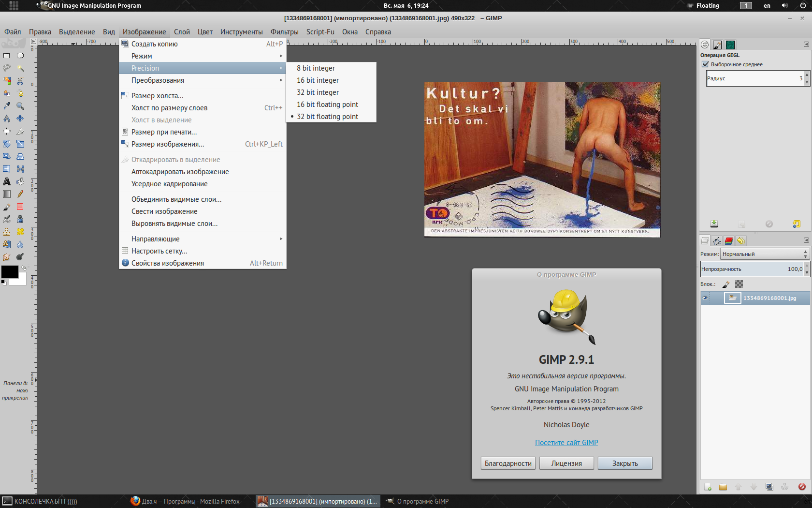Toggle the 'Выборочное среднее' checkbox

[705, 64]
